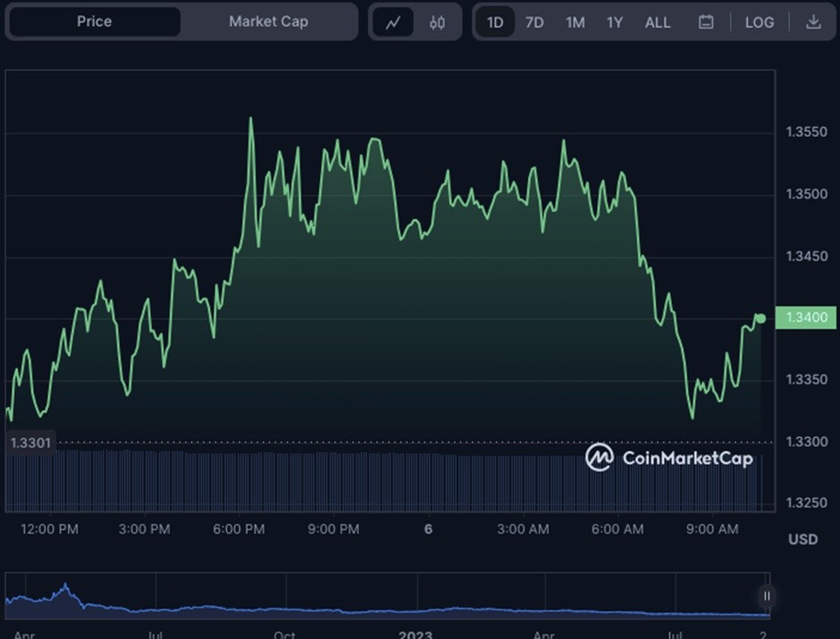Screen dimensions: 840x639
Task: Click the 6:00 PM time axis label
Action: click(x=239, y=529)
